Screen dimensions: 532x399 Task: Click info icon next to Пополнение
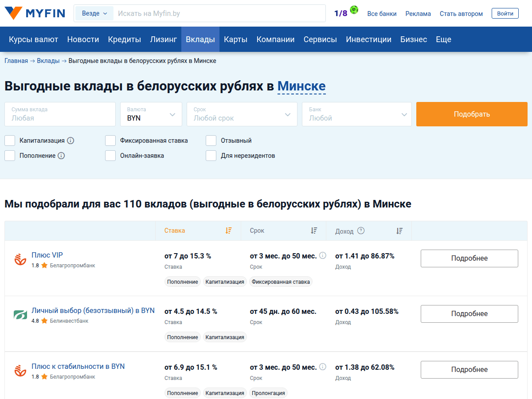(61, 156)
